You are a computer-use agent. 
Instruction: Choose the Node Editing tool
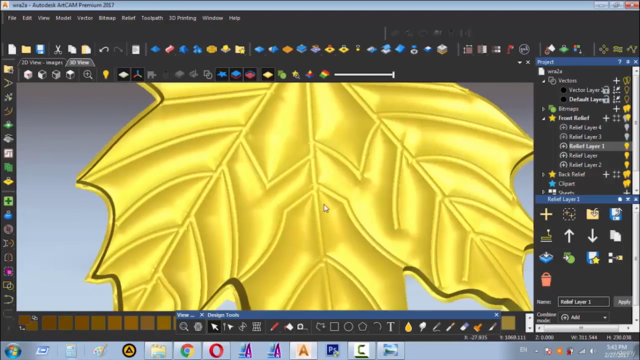[229, 327]
